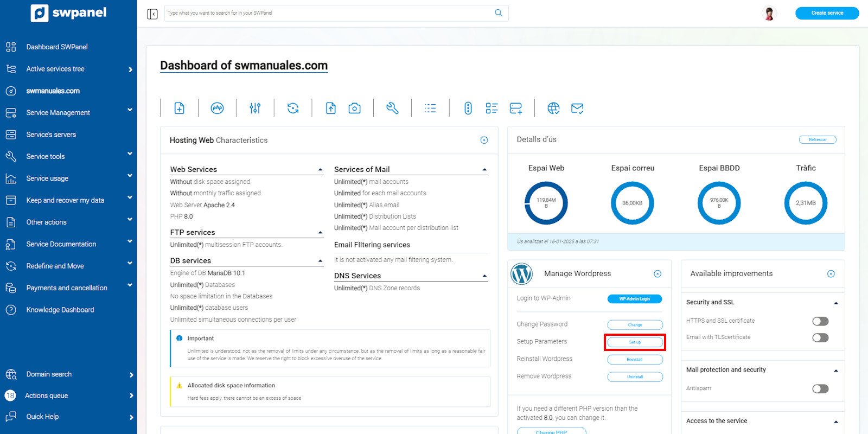Click the traffic light status icon
Image resolution: width=868 pixels, height=434 pixels.
click(x=468, y=108)
